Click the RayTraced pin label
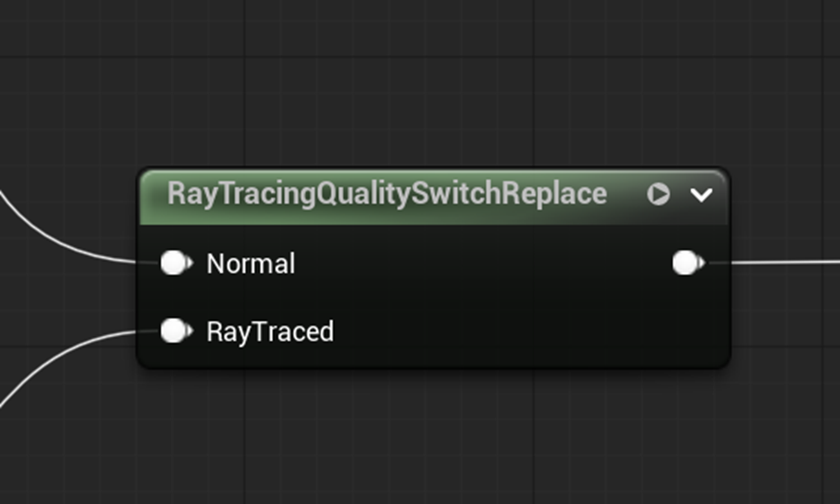Viewport: 840px width, 504px height. 270,332
